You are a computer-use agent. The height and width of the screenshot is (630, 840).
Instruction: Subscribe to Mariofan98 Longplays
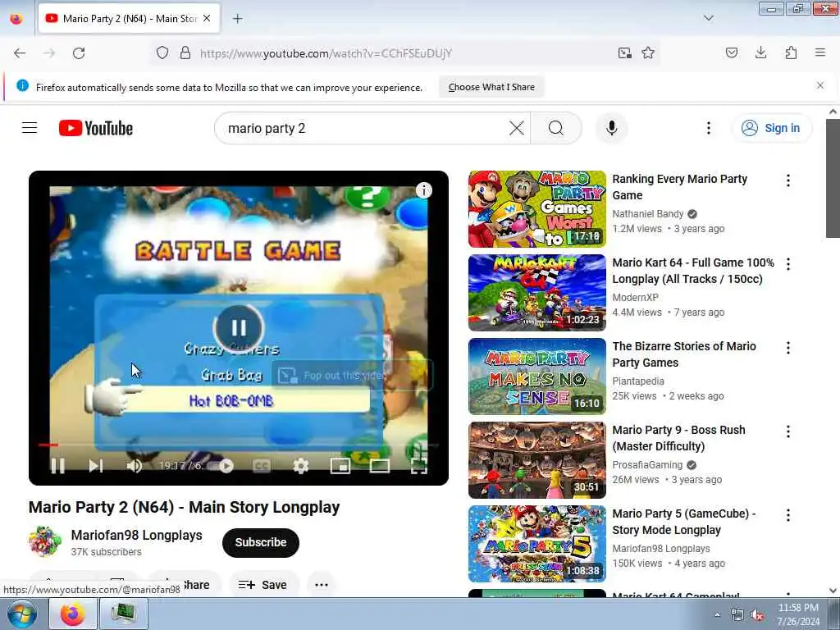pyautogui.click(x=260, y=542)
